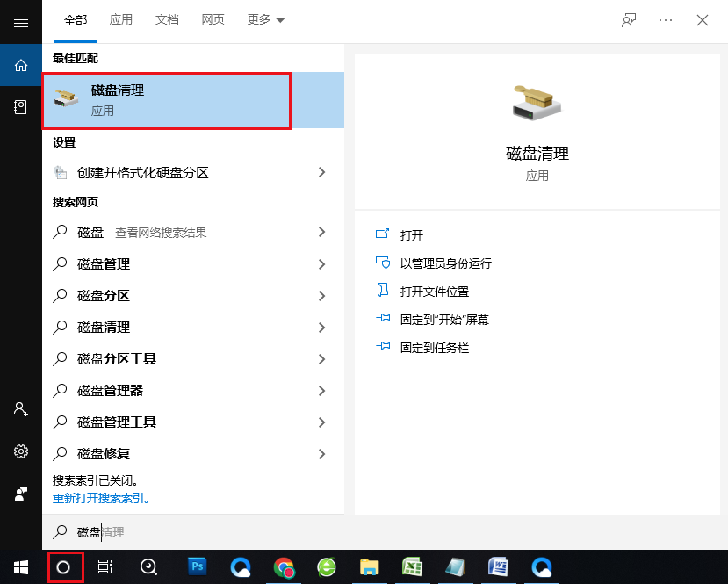Click the add-account person icon in the sidebar
728x584 pixels.
(x=21, y=409)
